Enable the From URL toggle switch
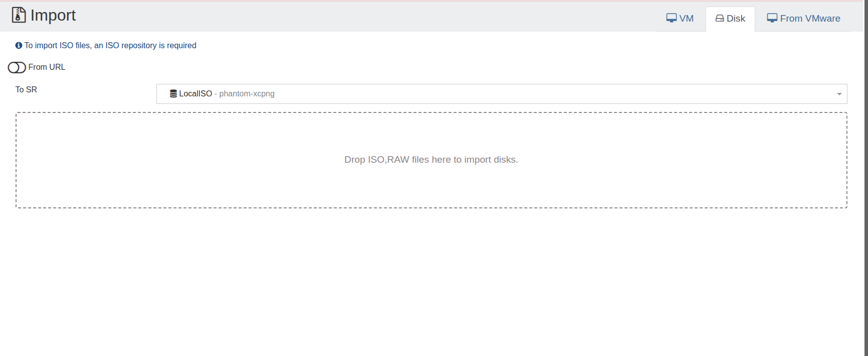 17,67
